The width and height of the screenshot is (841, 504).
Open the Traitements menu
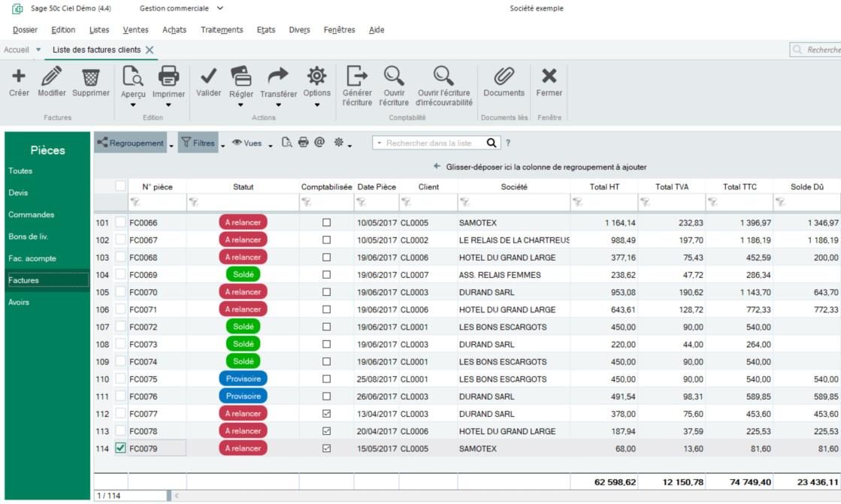[221, 29]
